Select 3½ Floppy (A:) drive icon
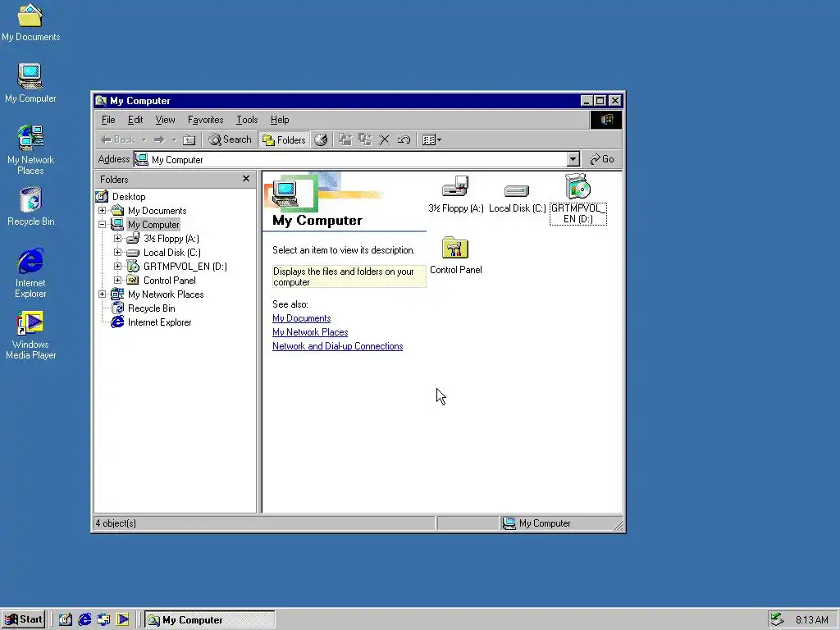 tap(456, 194)
